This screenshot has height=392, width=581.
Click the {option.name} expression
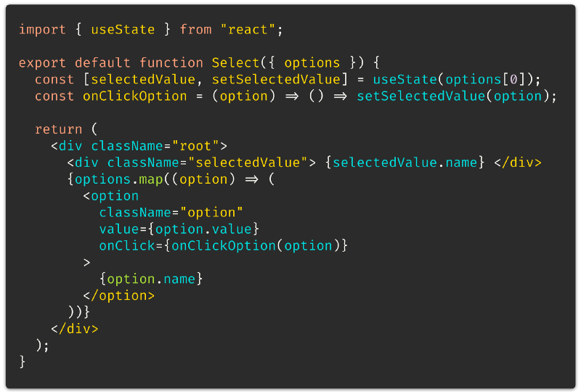click(151, 279)
